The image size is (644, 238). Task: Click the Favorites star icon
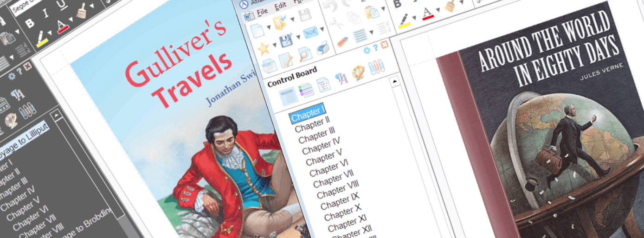click(x=264, y=49)
